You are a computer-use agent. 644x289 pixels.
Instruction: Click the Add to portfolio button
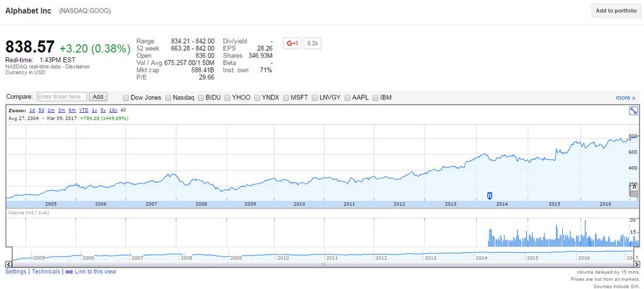(x=616, y=11)
